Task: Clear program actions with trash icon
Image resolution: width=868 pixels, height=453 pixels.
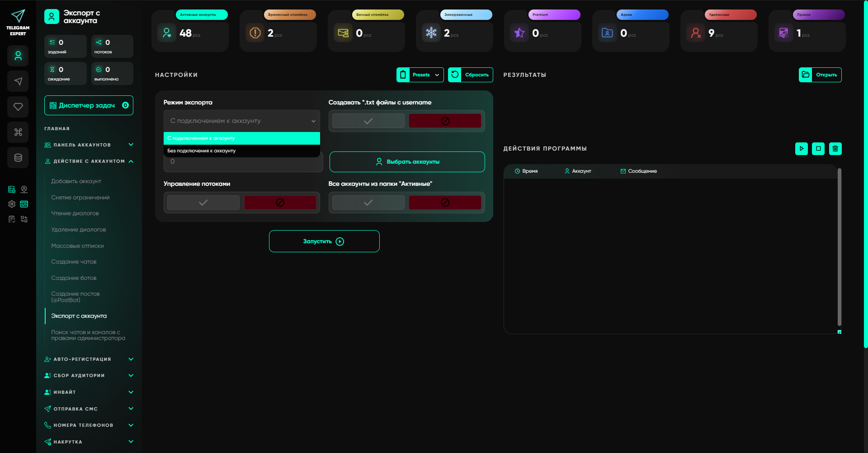Action: (835, 148)
